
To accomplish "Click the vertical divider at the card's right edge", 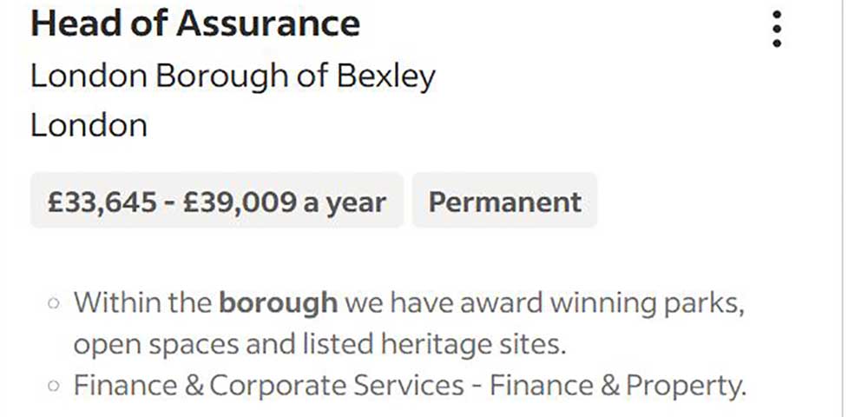I will point(842,208).
